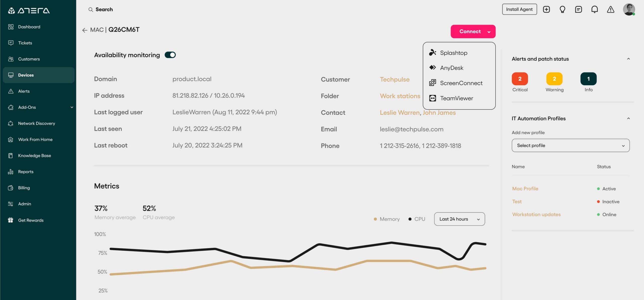This screenshot has width=644, height=300.
Task: Click the alert triangle icon in top bar
Action: pos(611,9)
